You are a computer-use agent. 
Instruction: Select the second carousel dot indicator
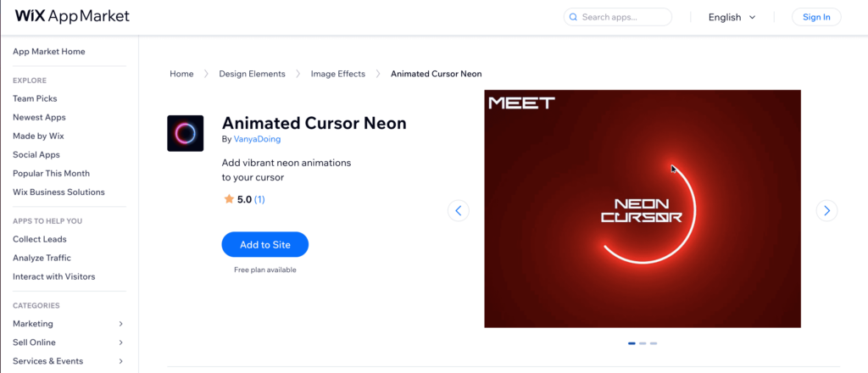[643, 343]
